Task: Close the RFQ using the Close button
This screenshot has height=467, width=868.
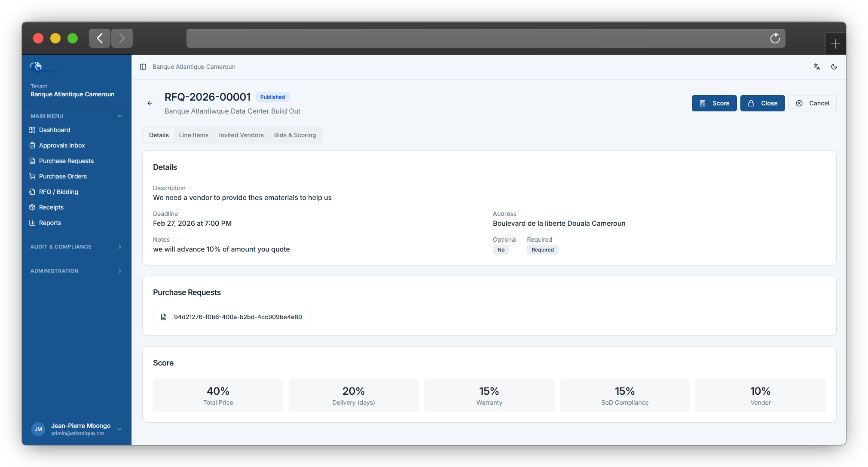Action: click(762, 103)
